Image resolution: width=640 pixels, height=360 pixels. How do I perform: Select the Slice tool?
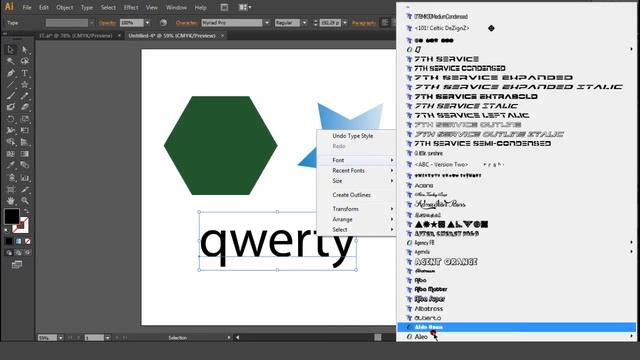24,189
